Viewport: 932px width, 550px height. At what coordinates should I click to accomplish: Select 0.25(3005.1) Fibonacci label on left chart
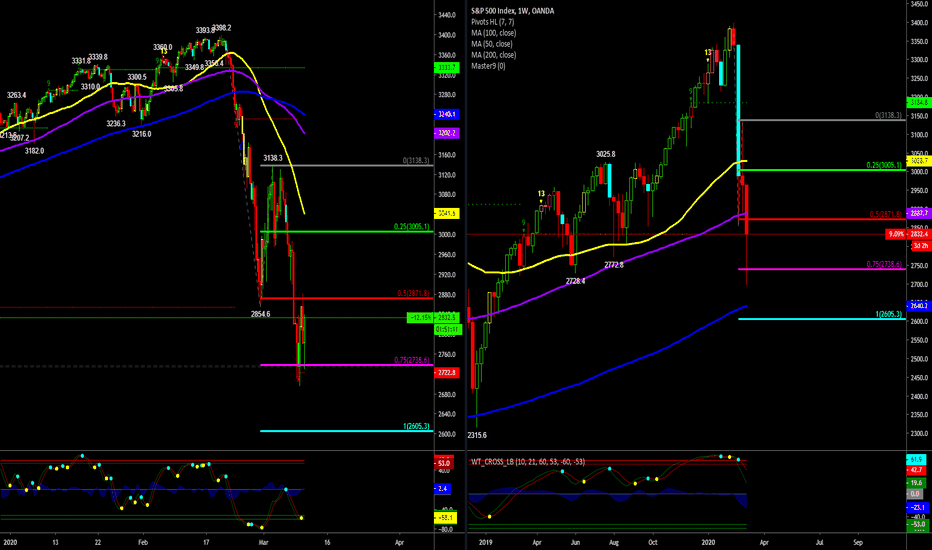[413, 227]
